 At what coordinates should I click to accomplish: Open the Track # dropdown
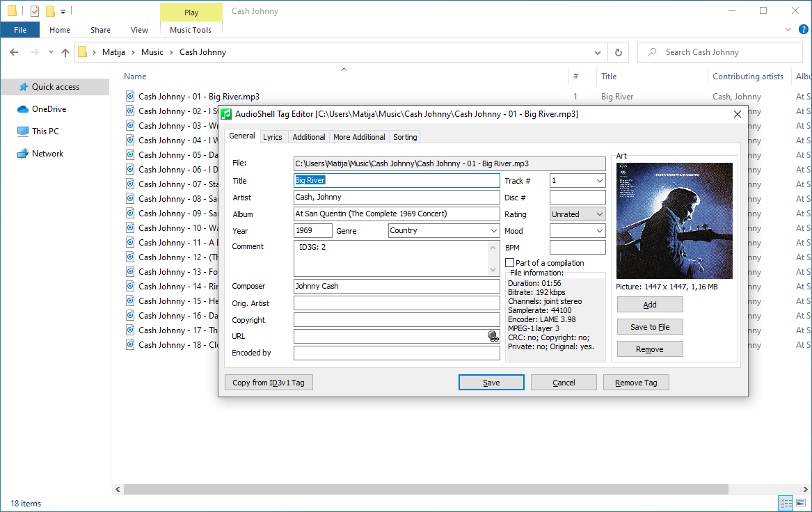[x=599, y=181]
